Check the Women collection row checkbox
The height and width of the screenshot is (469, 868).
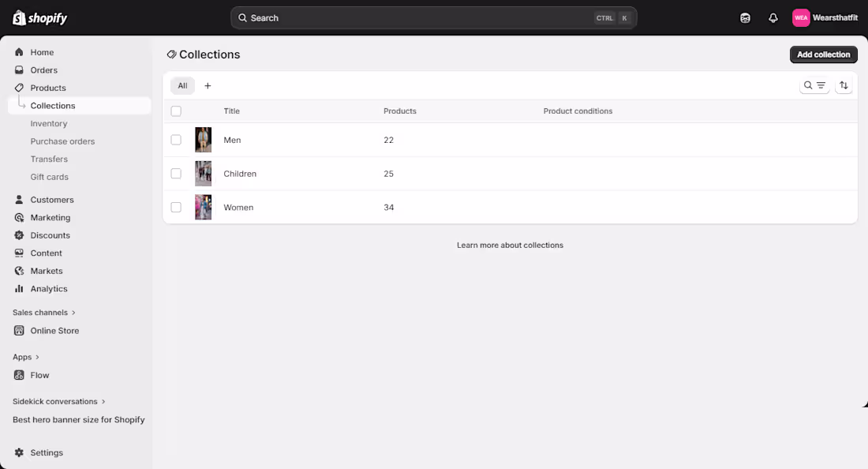pyautogui.click(x=176, y=207)
